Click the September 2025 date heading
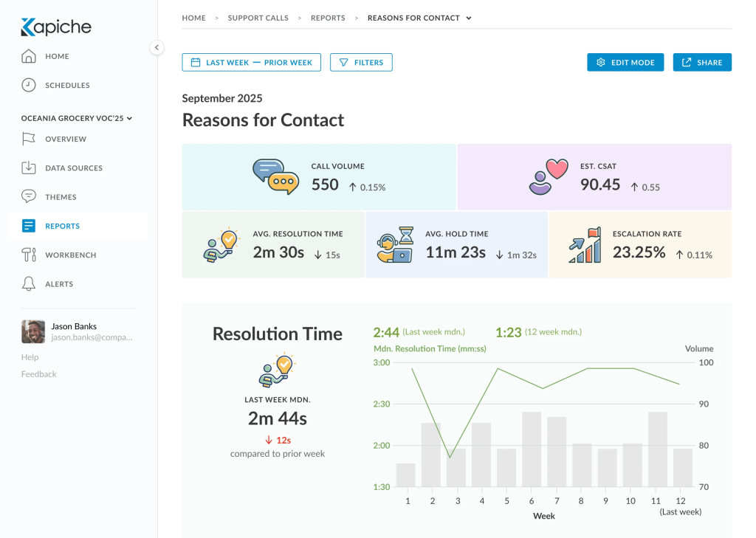The image size is (756, 538). [x=222, y=98]
